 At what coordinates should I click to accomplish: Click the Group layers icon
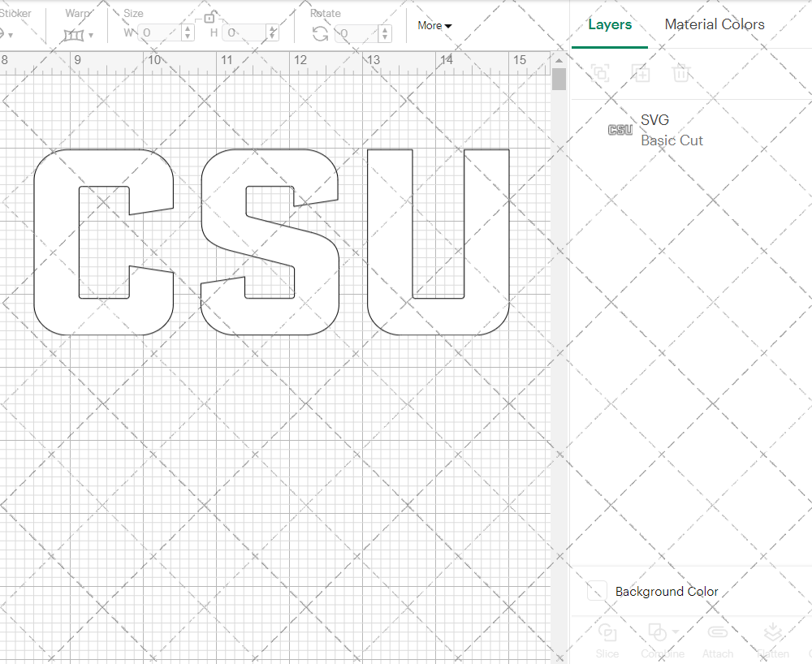click(600, 73)
